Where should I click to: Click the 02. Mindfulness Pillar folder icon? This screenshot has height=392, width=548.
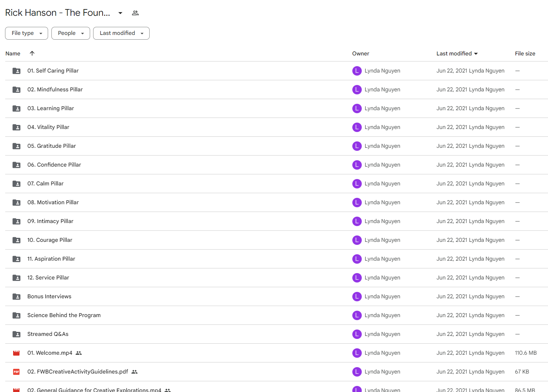tap(16, 90)
